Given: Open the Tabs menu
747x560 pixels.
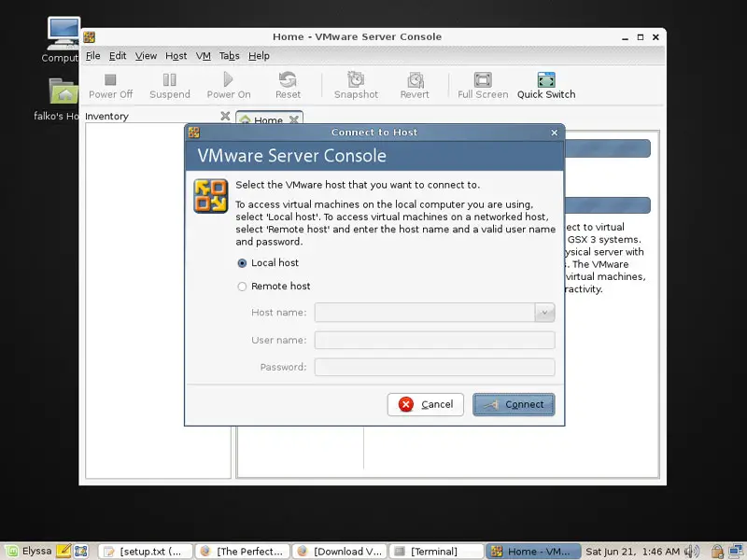Looking at the screenshot, I should (229, 56).
